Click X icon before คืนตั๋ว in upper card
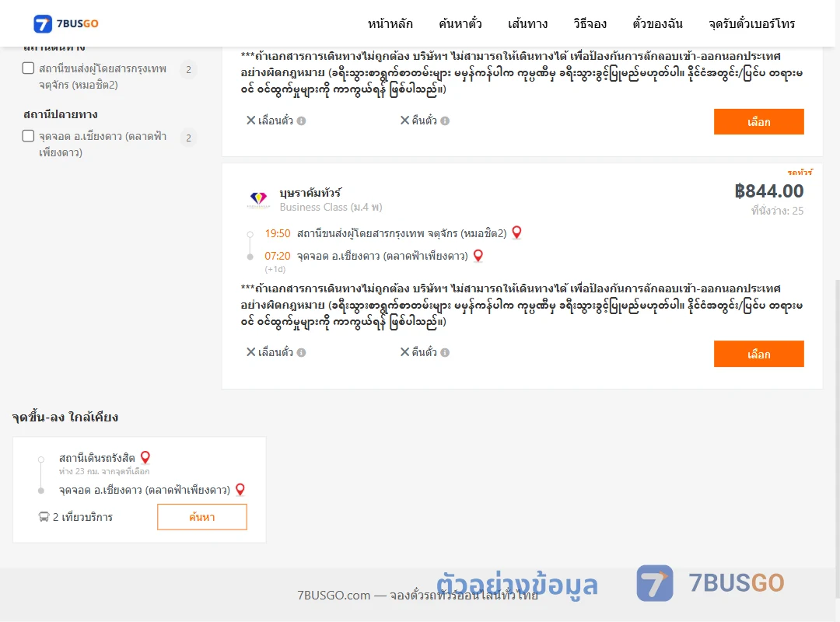The width and height of the screenshot is (840, 622). [x=405, y=120]
